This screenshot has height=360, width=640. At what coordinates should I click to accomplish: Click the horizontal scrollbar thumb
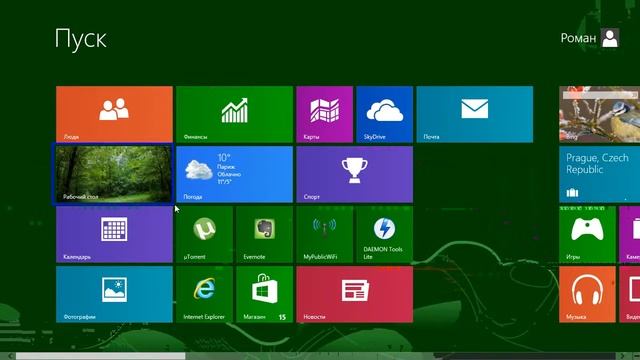100,356
